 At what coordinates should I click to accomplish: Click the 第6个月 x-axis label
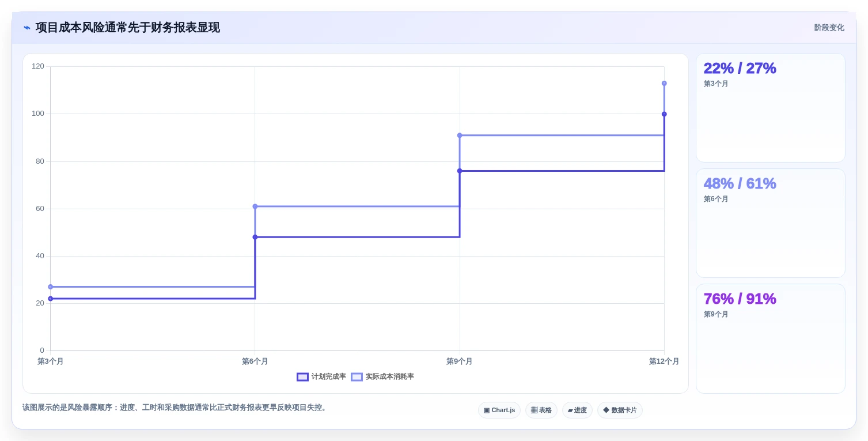coord(255,361)
